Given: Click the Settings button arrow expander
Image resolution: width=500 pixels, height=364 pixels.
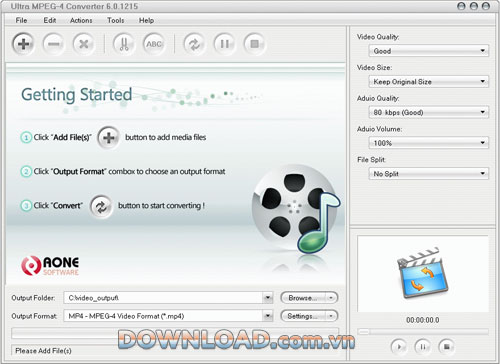Looking at the screenshot, I should coord(331,316).
